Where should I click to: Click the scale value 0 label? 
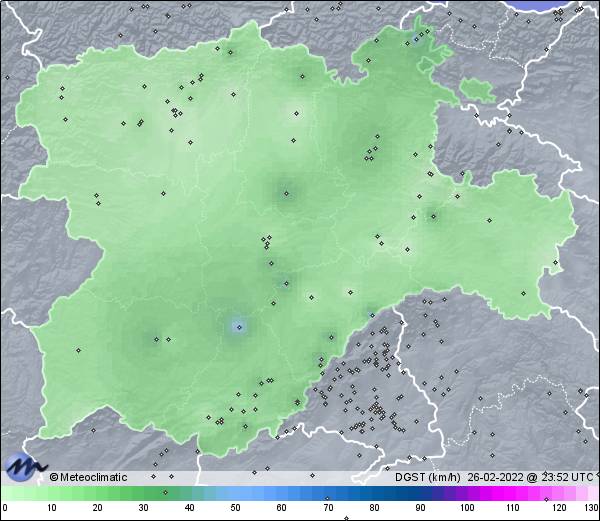5,508
